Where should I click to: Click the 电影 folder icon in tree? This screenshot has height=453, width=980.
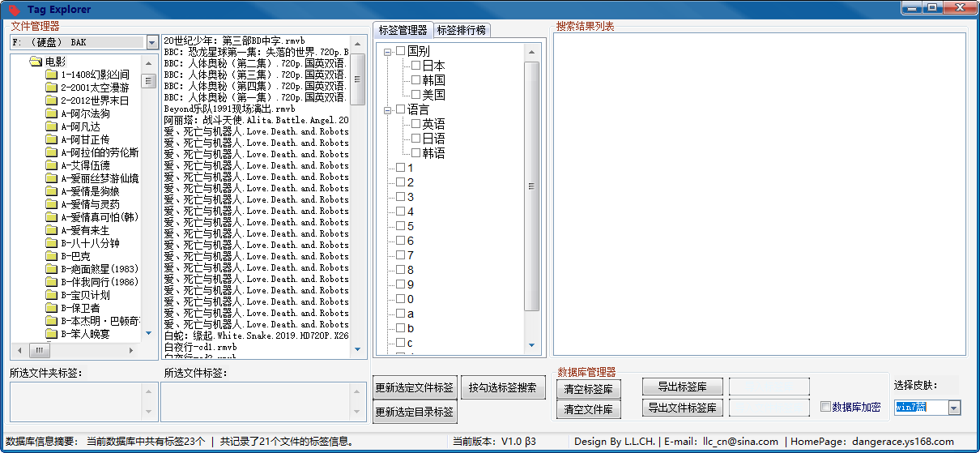pyautogui.click(x=35, y=62)
